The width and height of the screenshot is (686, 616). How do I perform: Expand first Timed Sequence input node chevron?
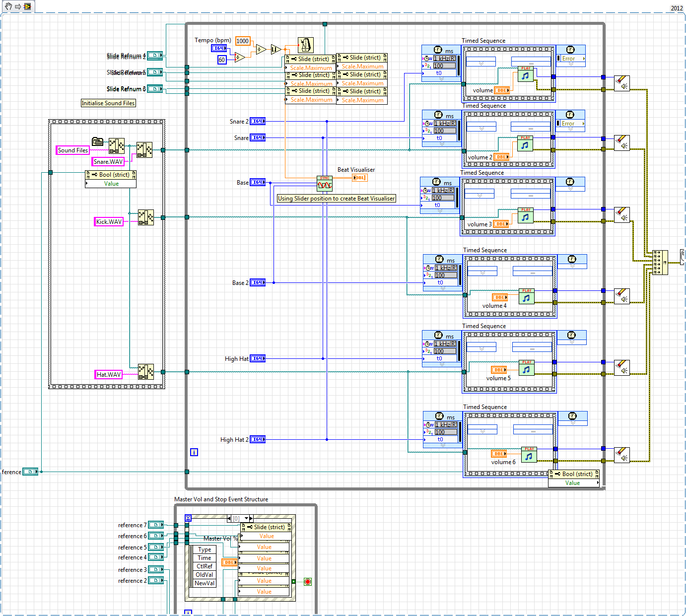[x=441, y=79]
